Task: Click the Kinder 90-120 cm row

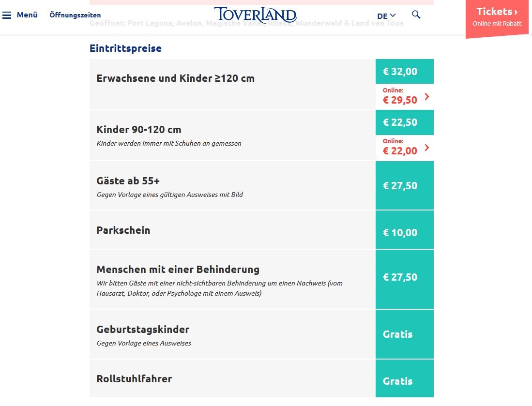Action: click(232, 135)
